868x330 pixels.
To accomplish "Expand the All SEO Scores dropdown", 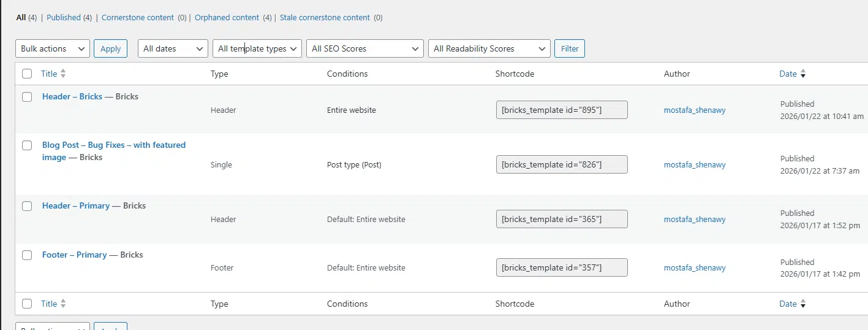I will coord(365,48).
